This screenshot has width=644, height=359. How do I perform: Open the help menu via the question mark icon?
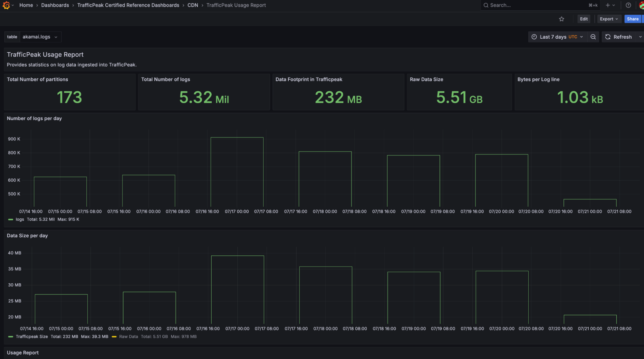[628, 5]
